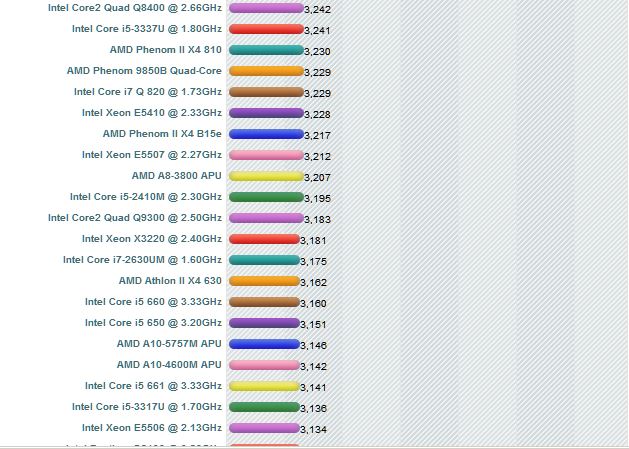This screenshot has height=449, width=629.
Task: Open AMD A10-5757M APU link
Action: point(169,344)
